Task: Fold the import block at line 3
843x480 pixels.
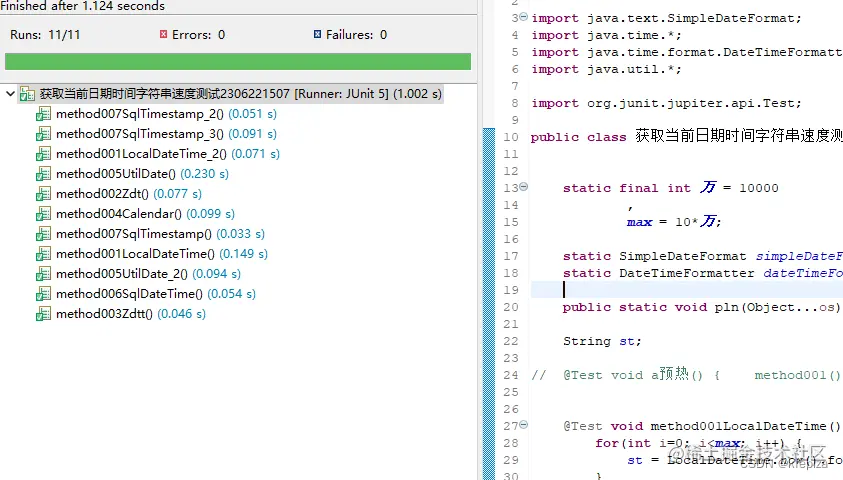Action: 524,17
